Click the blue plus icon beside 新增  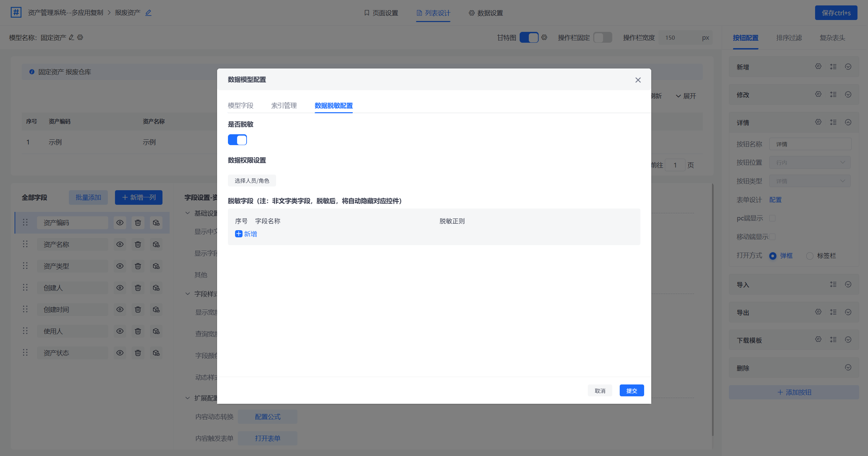pyautogui.click(x=238, y=234)
